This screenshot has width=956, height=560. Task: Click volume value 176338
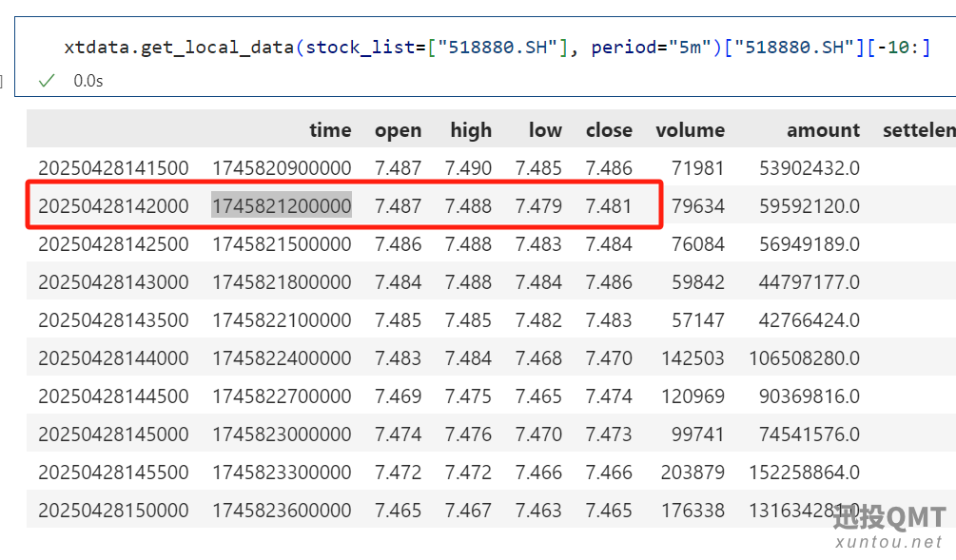tap(693, 510)
